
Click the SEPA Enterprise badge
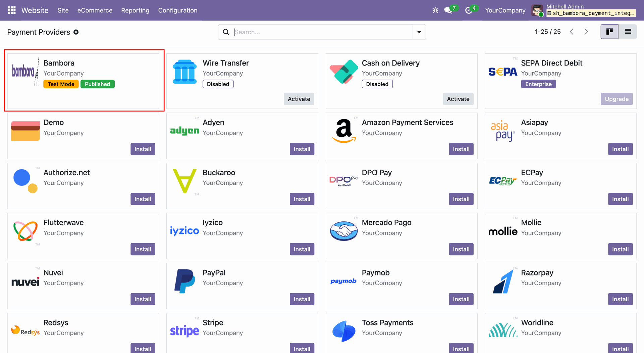tap(538, 84)
